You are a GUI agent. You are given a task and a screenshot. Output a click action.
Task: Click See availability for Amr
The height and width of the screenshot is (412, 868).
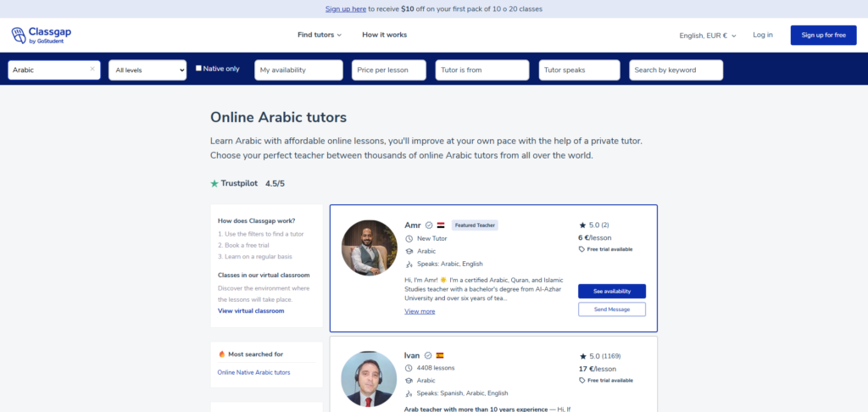pos(611,291)
